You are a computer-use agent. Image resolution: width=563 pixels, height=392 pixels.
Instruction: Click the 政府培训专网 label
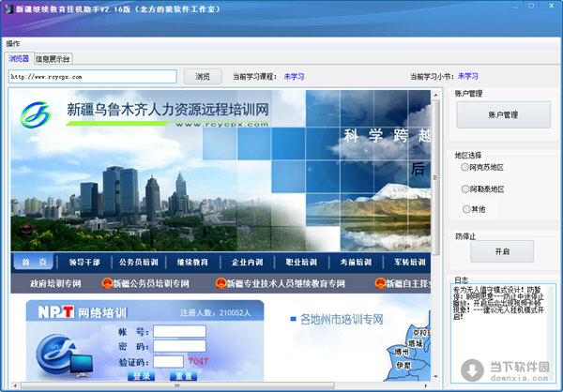tap(55, 284)
